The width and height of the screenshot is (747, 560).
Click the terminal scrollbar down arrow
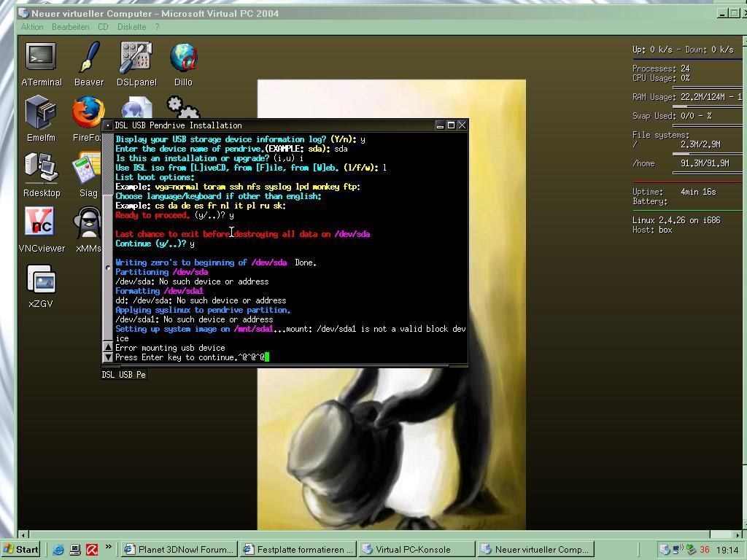tap(108, 357)
